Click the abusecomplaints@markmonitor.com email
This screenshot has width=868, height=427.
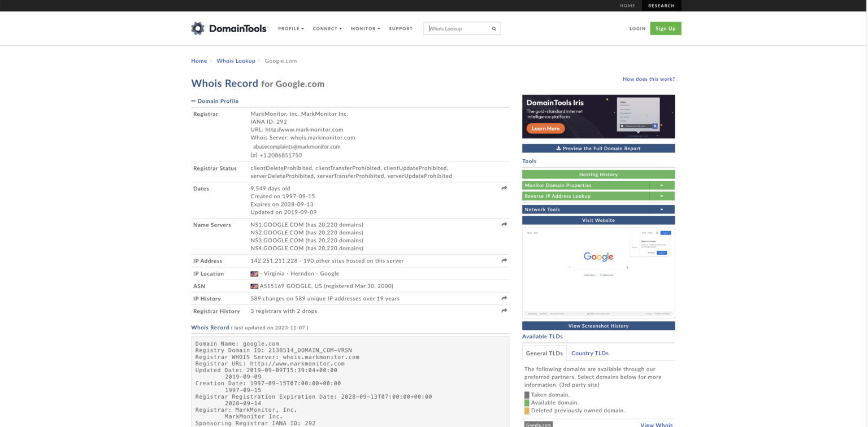click(297, 147)
